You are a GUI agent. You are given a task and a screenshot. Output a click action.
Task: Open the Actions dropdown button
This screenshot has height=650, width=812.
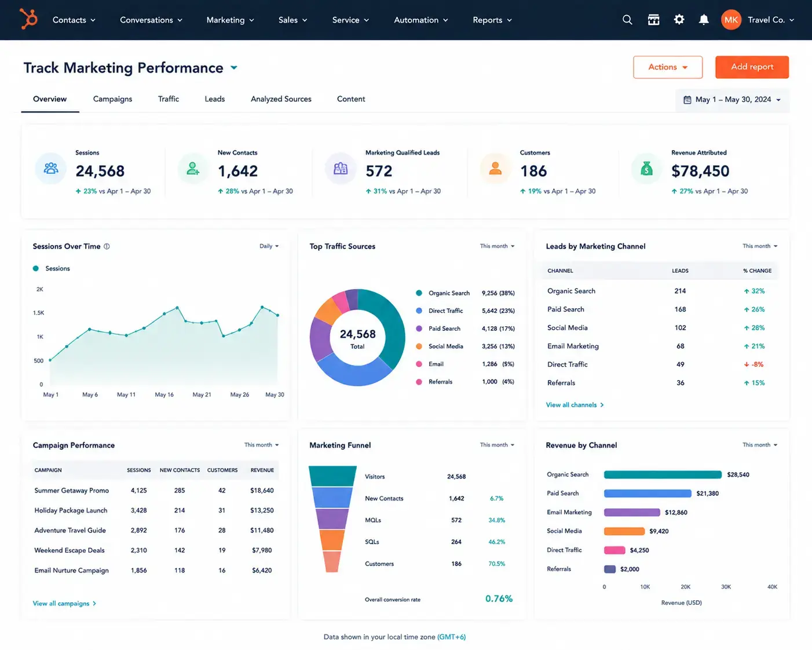(x=668, y=67)
